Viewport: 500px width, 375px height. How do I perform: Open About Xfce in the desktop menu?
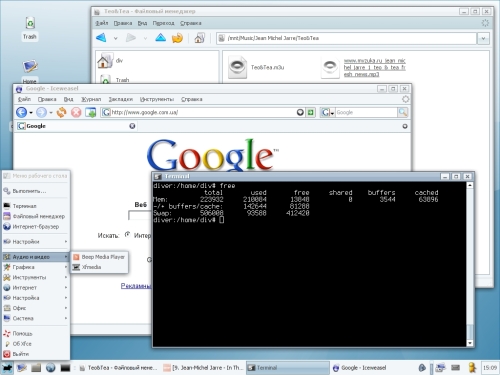point(36,344)
